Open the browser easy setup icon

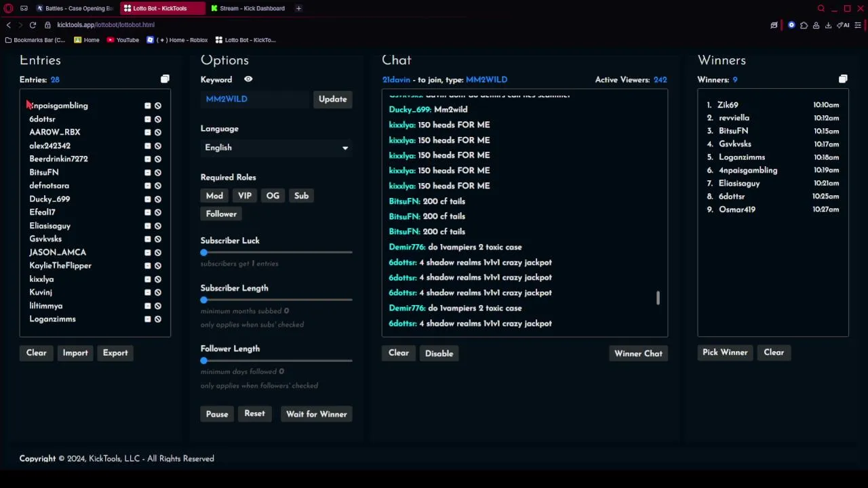858,25
